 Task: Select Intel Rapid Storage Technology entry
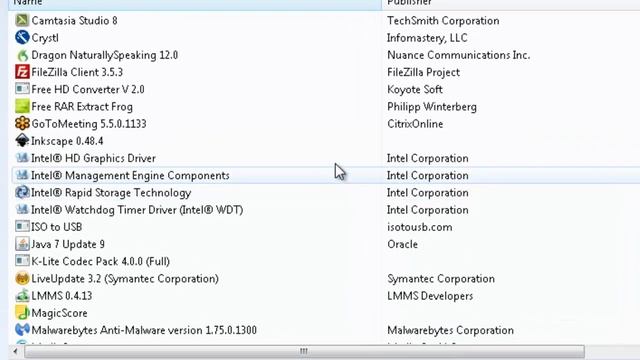[111, 192]
